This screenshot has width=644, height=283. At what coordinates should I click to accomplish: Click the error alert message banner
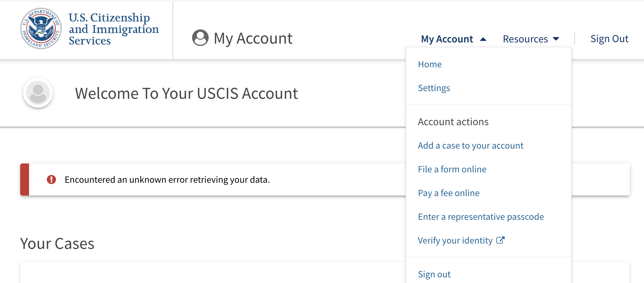point(325,179)
